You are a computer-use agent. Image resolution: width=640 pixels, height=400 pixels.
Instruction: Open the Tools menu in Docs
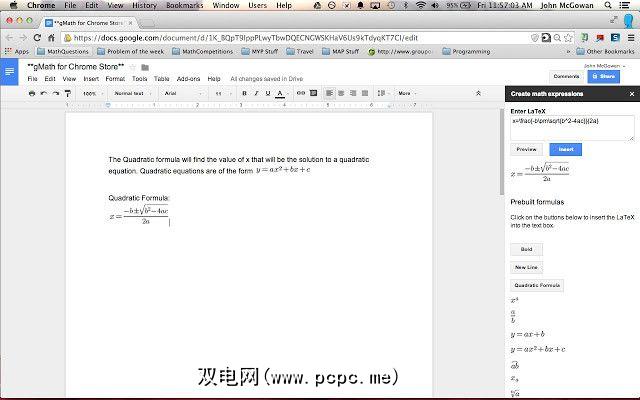[x=140, y=79]
